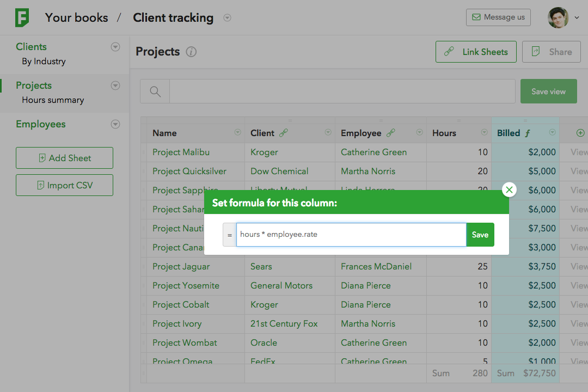
Task: Open Project Yosemite row
Action: pos(186,286)
